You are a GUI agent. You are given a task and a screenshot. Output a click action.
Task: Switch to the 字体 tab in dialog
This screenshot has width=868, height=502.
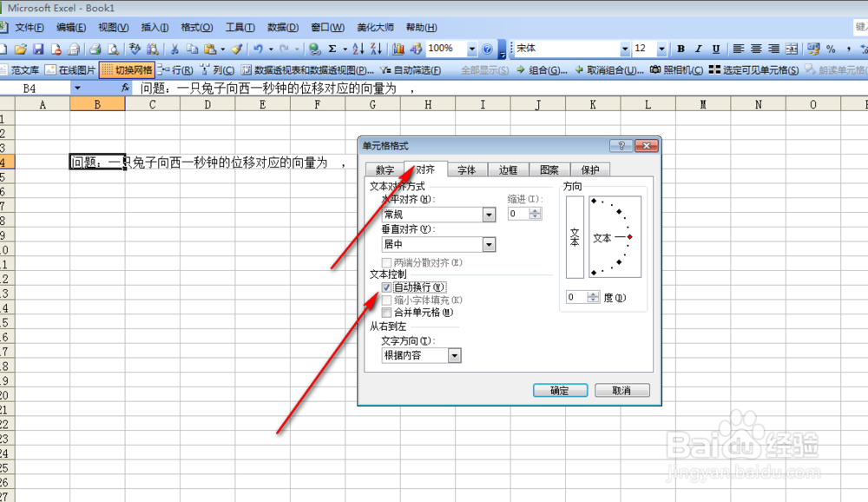point(467,170)
